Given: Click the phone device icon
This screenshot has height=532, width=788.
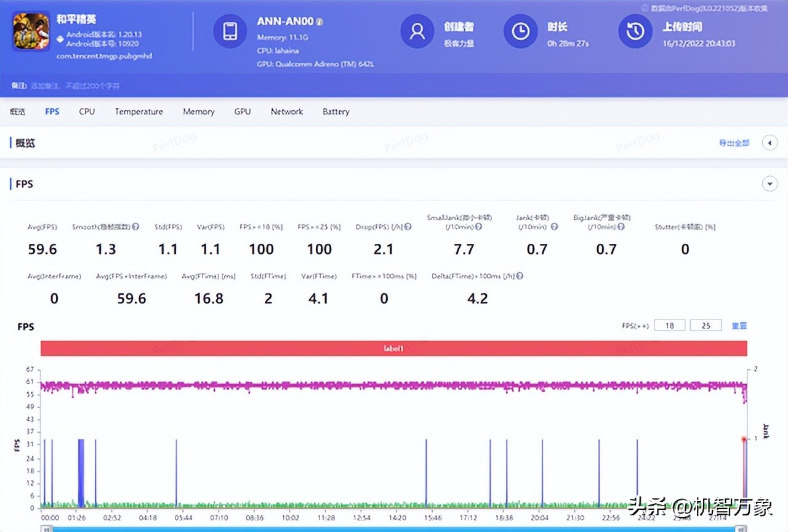Looking at the screenshot, I should click(230, 31).
